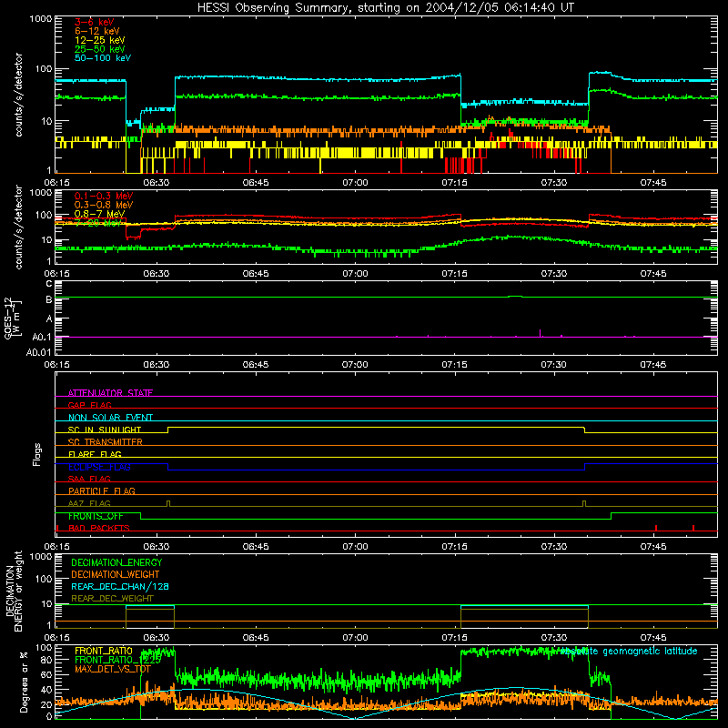
Task: Click the orange '0.3-0.8 MeV' legend label
Action: tap(104, 205)
